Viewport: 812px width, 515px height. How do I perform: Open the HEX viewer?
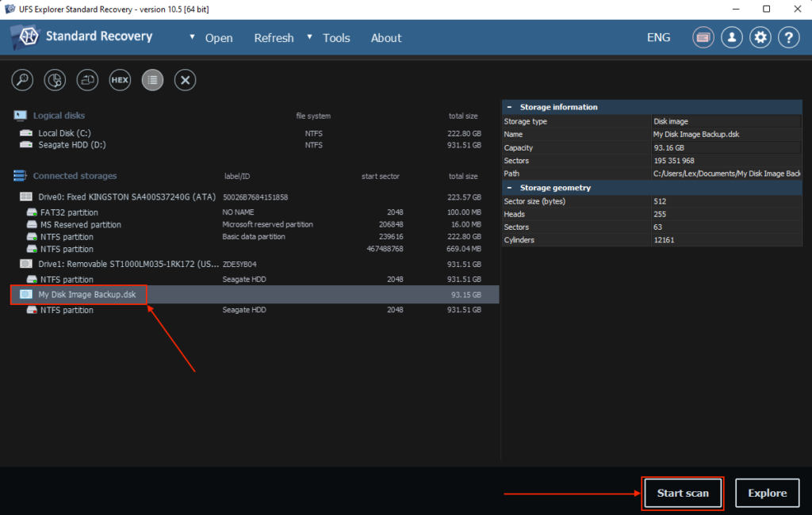point(120,80)
